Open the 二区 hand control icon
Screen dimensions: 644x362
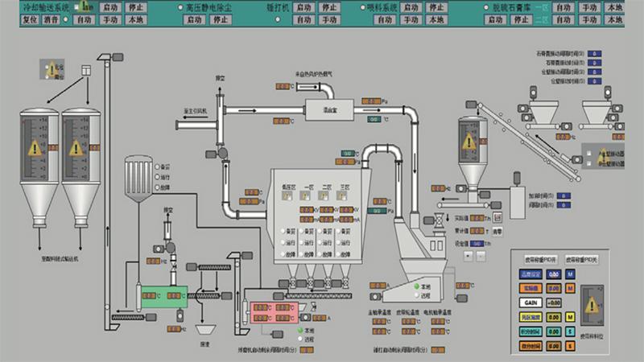[324, 196]
